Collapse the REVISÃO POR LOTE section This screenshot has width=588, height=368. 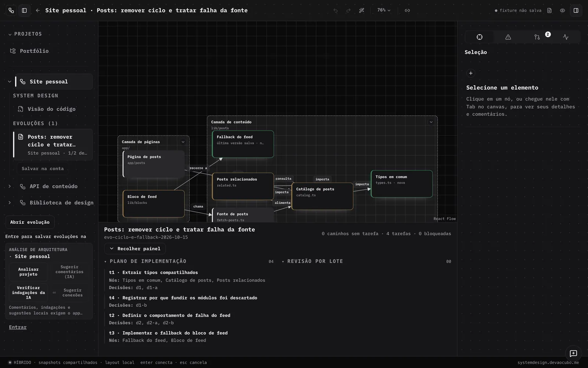[x=312, y=261]
